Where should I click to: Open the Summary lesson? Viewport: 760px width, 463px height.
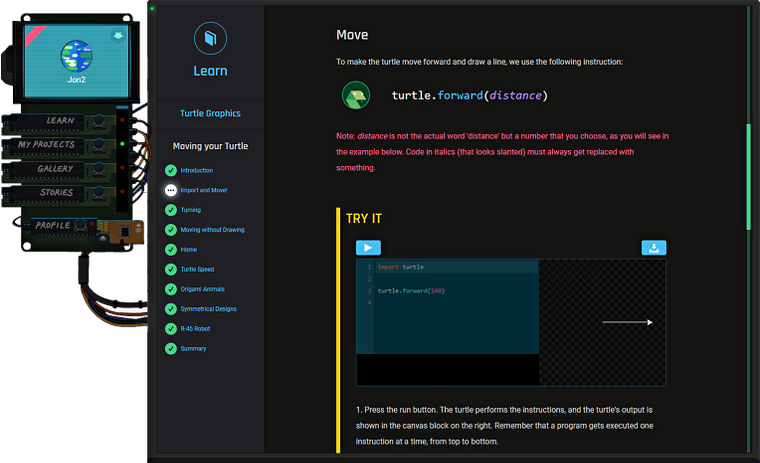193,349
